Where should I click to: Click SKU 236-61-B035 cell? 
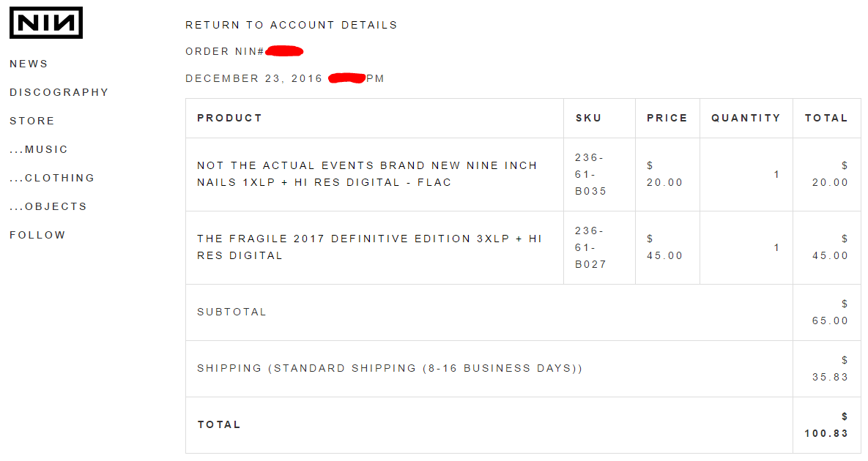click(590, 174)
